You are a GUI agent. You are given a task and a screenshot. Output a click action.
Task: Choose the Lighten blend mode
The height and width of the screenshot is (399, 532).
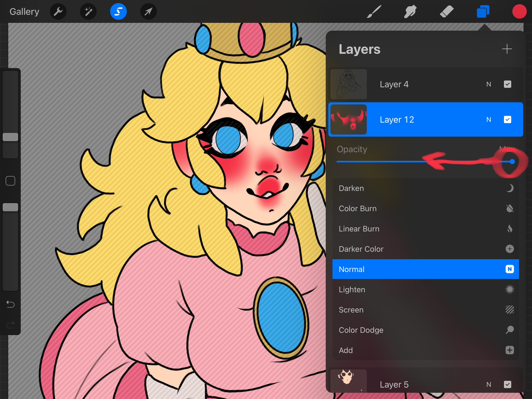[x=425, y=290]
